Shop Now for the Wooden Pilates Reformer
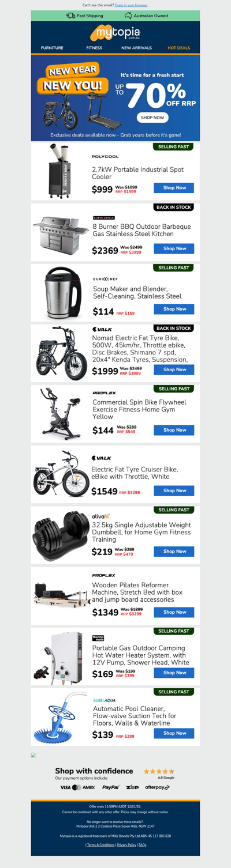Screen dimensions: 231x868 point(174,612)
